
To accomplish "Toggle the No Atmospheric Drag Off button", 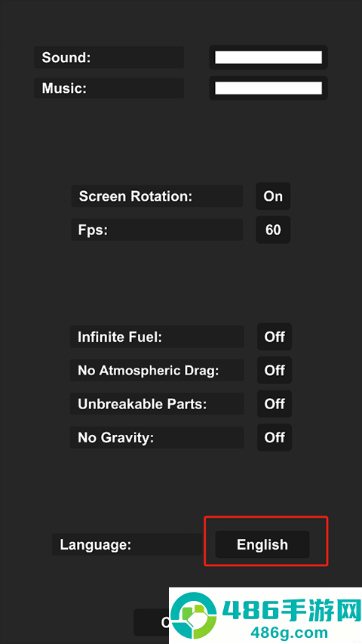I will pos(275,371).
